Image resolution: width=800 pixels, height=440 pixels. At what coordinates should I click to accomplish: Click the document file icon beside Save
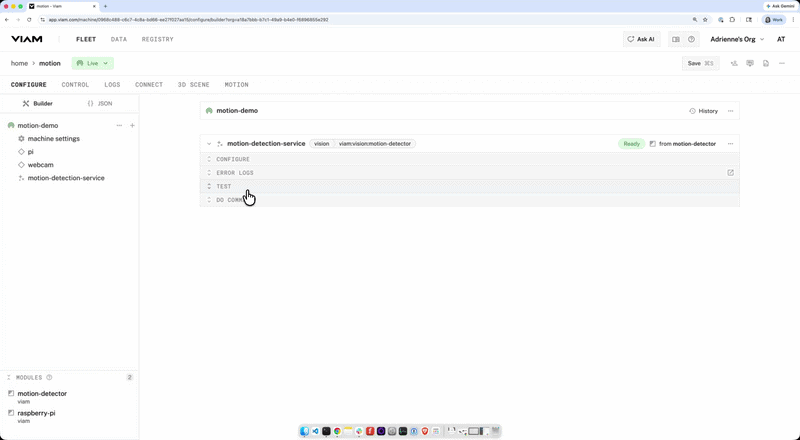tap(766, 63)
